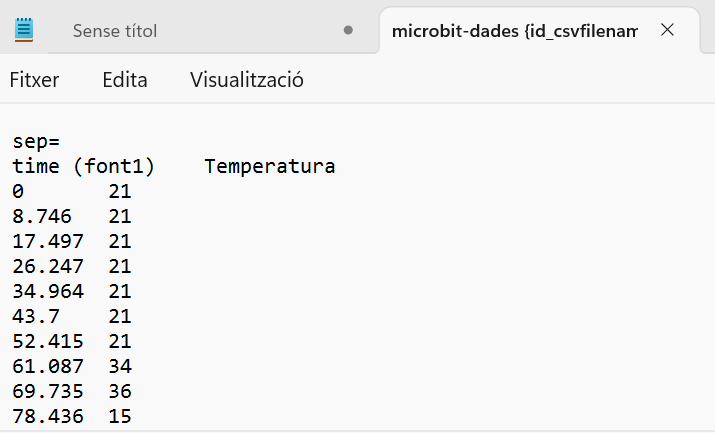The image size is (715, 433).
Task: Select the microbit-dades tab
Action: coord(514,31)
